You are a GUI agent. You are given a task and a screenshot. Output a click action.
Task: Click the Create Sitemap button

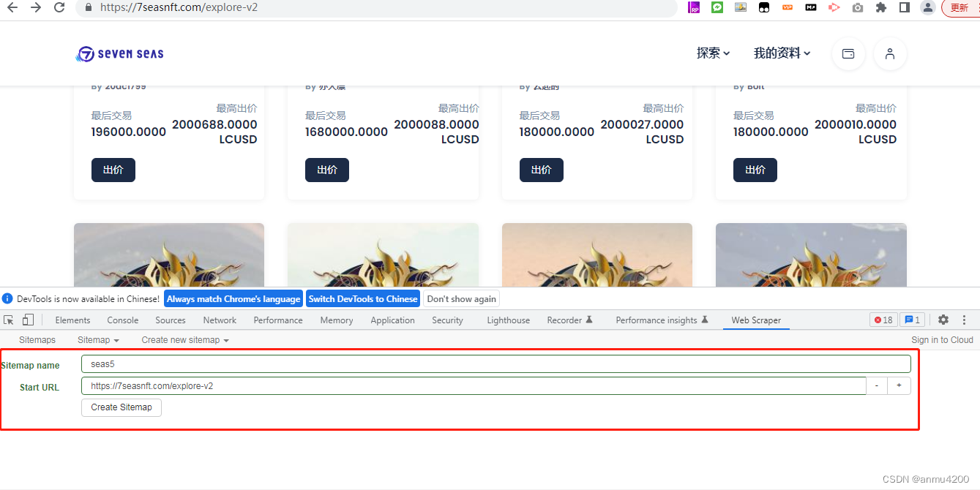121,407
